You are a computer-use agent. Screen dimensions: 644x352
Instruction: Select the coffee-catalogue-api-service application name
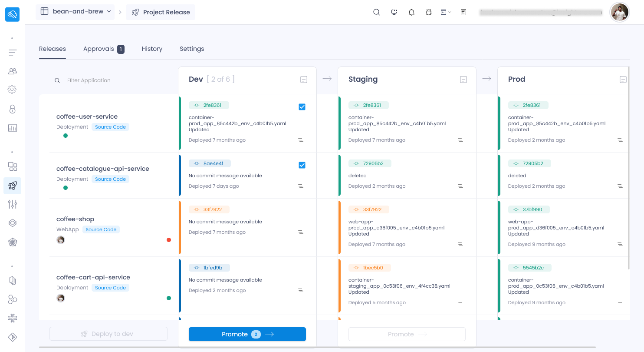pyautogui.click(x=103, y=169)
